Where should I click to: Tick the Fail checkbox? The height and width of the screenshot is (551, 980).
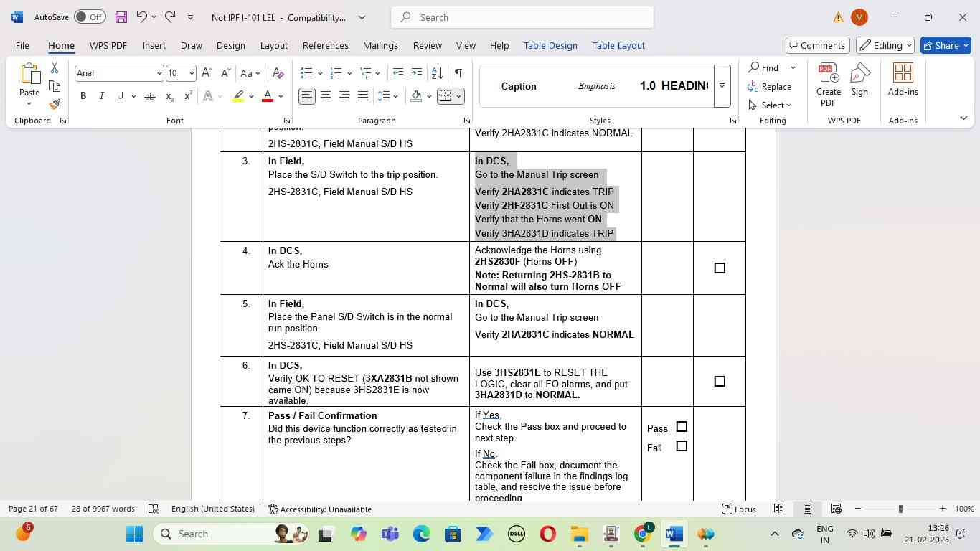(682, 446)
